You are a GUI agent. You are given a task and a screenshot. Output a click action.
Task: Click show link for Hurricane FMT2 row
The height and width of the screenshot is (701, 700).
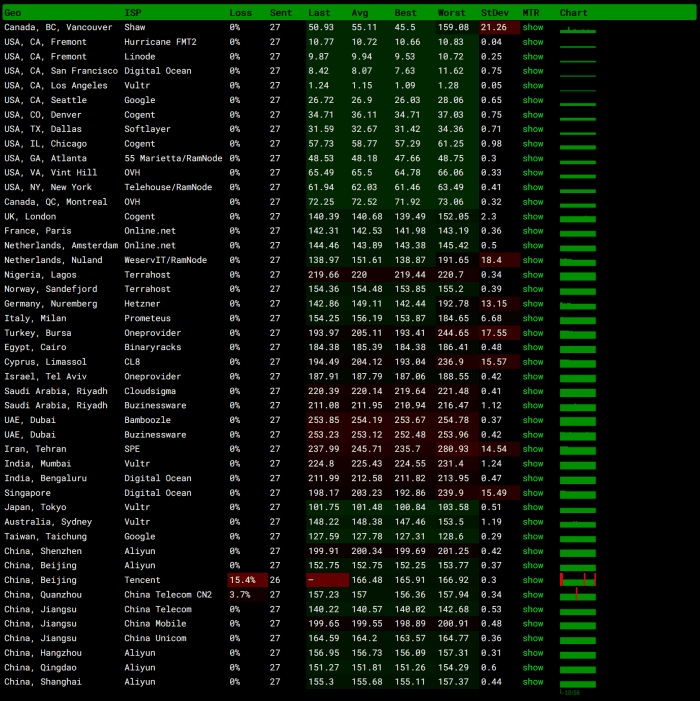point(533,42)
